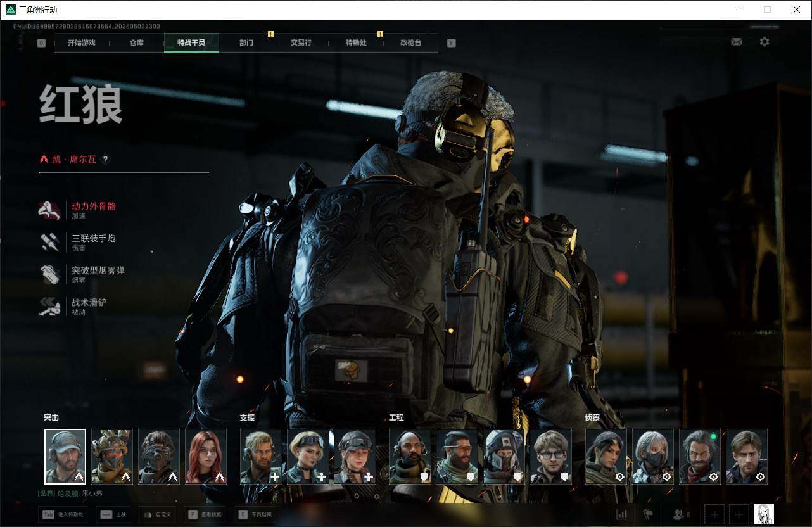Click the Tab 进入特勤处 button
Image resolution: width=812 pixels, height=527 pixels.
point(63,514)
